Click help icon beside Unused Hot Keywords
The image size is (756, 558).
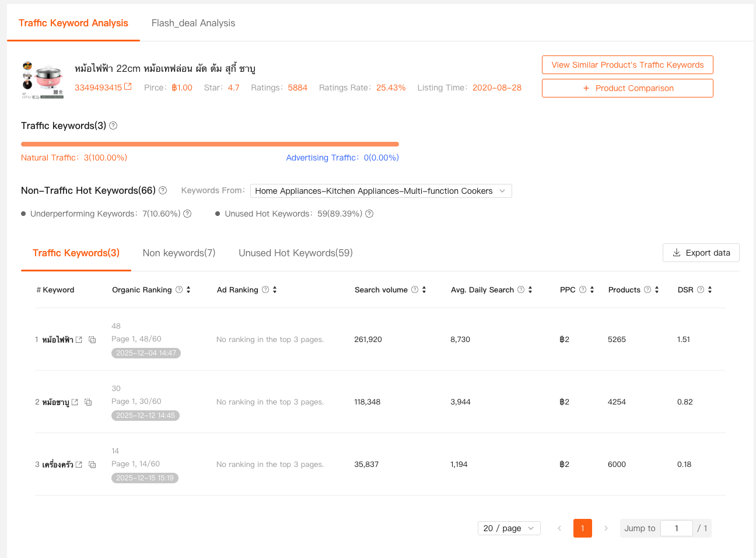369,214
